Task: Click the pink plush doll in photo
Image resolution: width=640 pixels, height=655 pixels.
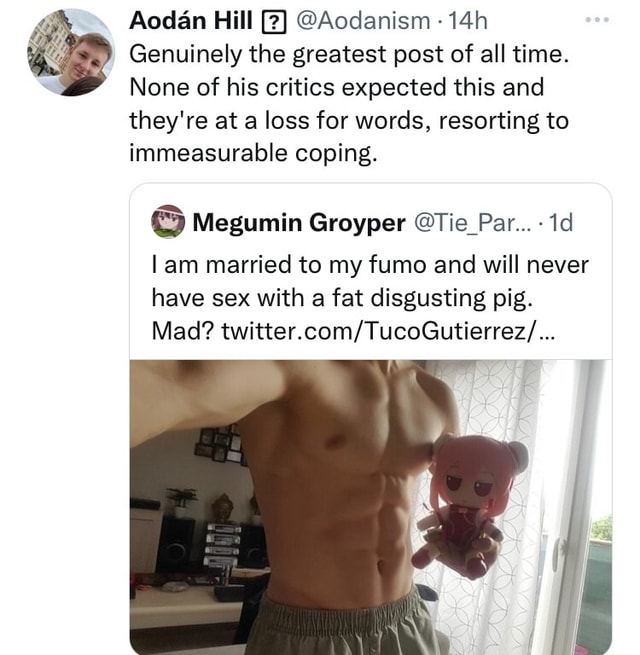Action: click(467, 503)
